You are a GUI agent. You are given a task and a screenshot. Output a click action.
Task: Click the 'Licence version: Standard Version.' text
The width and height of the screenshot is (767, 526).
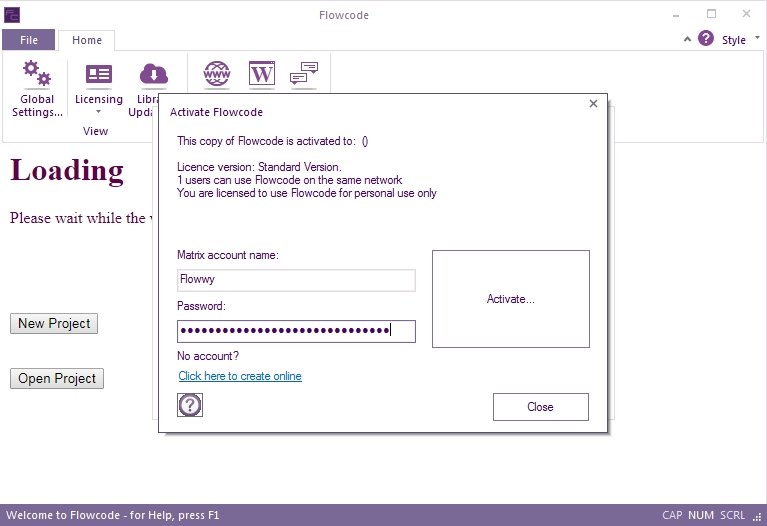(259, 167)
